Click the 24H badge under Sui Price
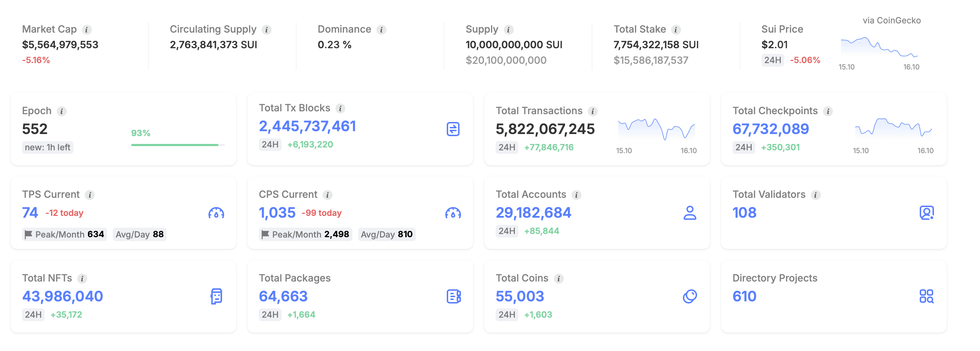Image resolution: width=980 pixels, height=351 pixels. (x=772, y=60)
